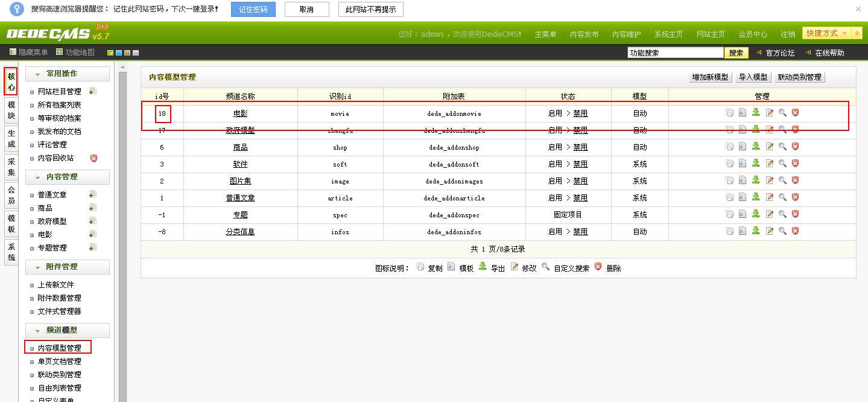The height and width of the screenshot is (402, 868).
Task: Edit the 电影 model via the pencil icon
Action: [x=769, y=113]
